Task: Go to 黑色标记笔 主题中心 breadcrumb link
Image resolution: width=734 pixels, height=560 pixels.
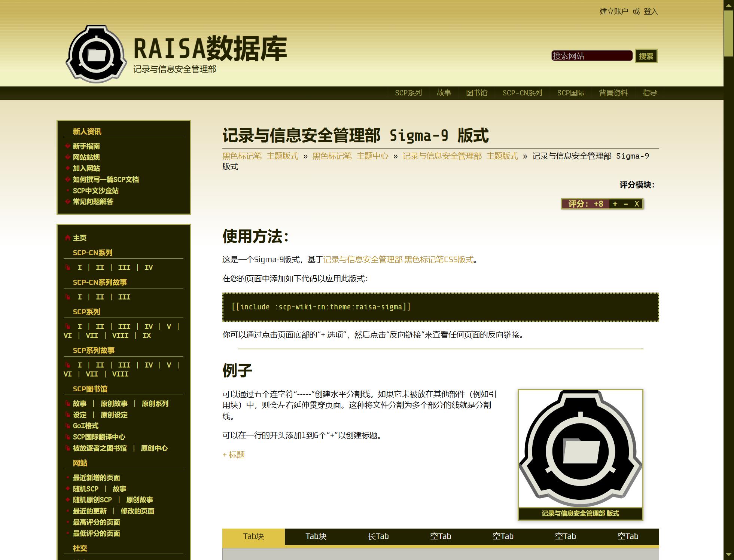Action: click(350, 156)
